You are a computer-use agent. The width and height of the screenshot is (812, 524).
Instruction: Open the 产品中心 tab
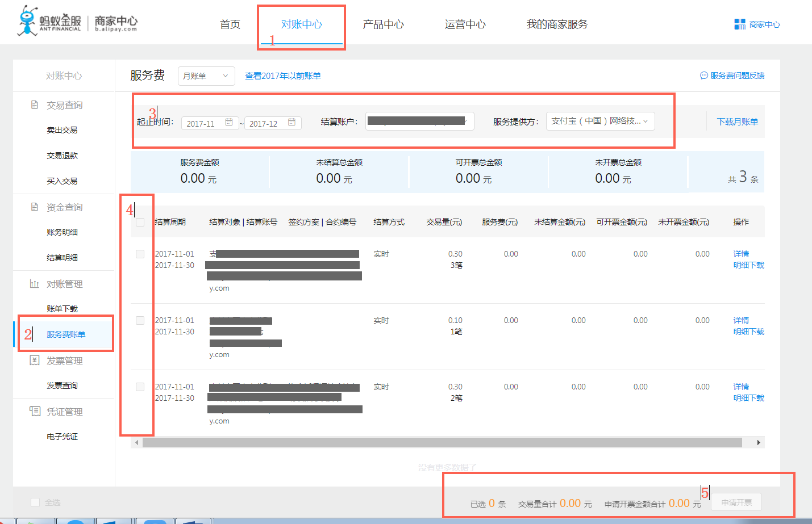tap(384, 24)
